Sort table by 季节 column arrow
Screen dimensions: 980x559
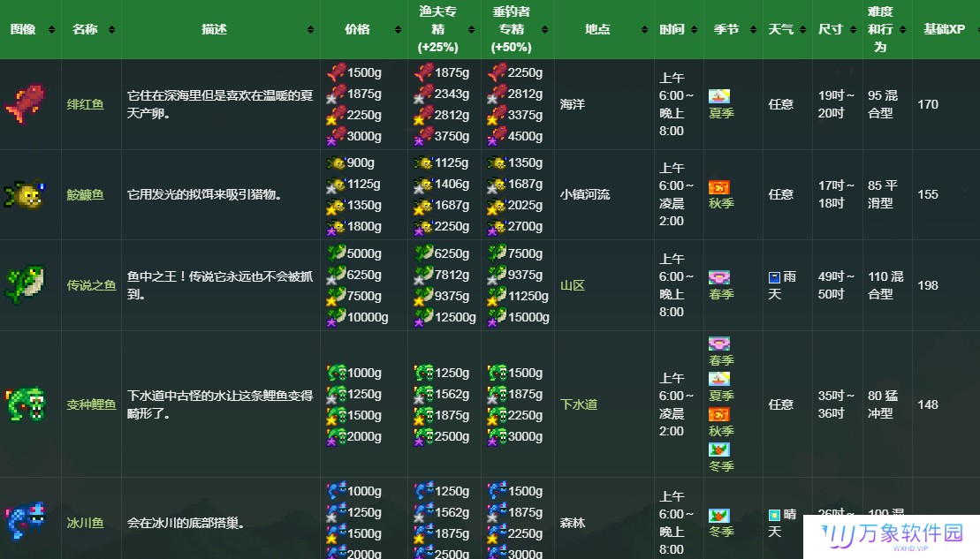point(753,29)
